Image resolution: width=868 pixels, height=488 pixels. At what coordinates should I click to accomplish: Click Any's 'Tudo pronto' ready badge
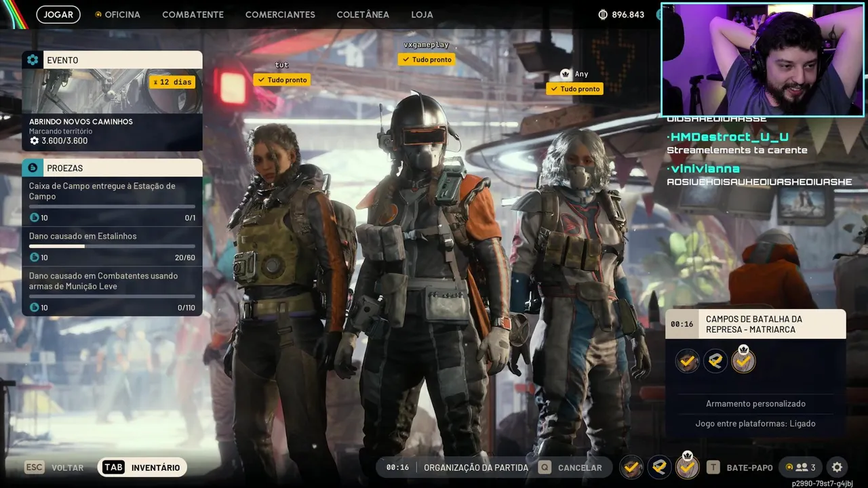tap(574, 89)
